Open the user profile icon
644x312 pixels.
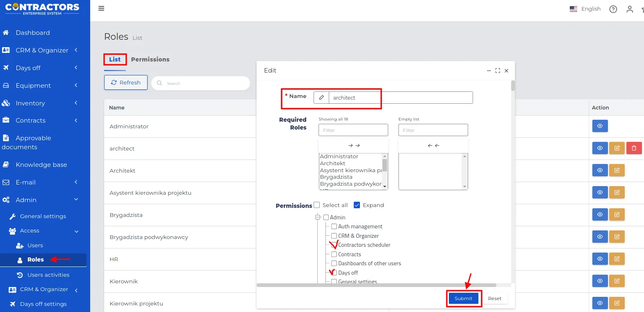coord(629,9)
